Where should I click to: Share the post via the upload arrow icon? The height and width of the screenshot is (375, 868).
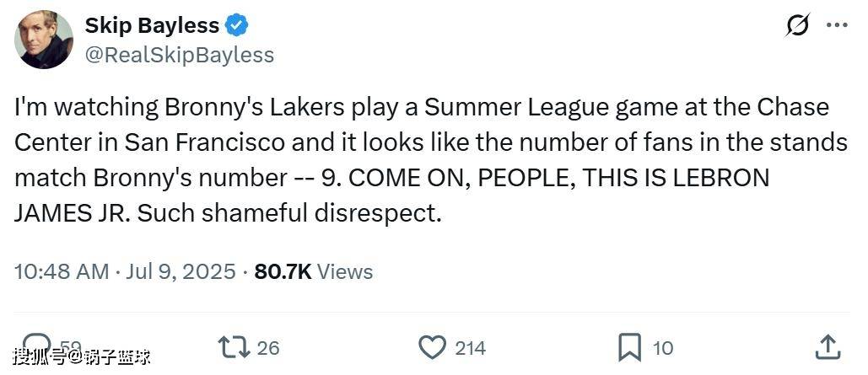pos(828,346)
